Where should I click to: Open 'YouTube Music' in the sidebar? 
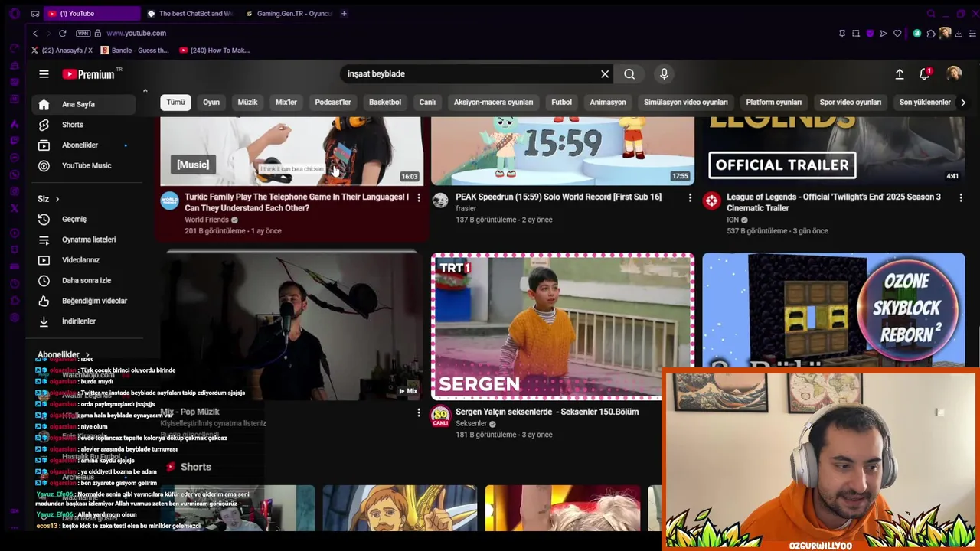coord(84,166)
